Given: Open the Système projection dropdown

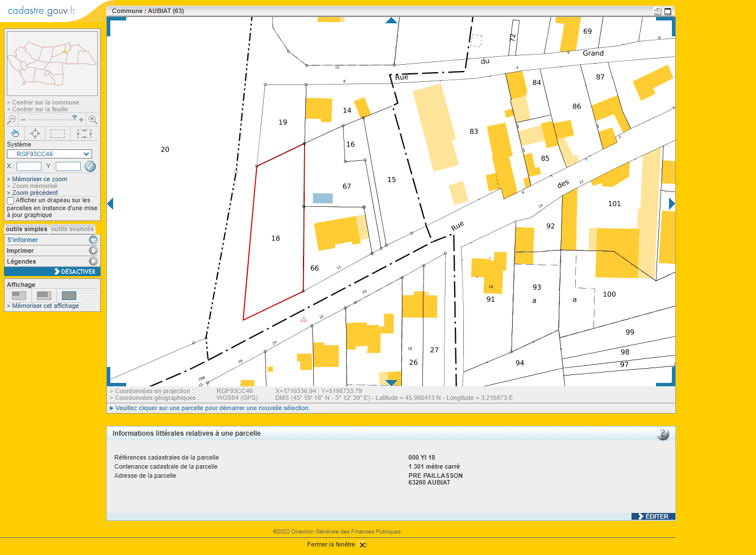Looking at the screenshot, I should coord(49,154).
